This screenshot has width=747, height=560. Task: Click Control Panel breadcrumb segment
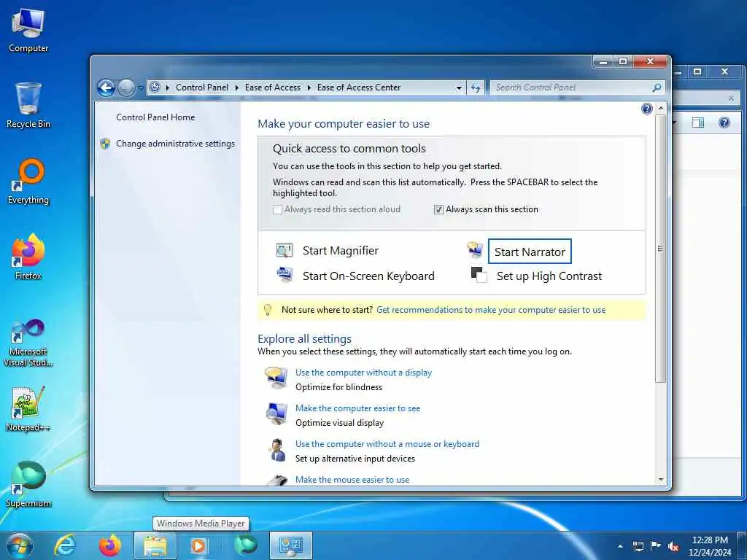tap(202, 87)
